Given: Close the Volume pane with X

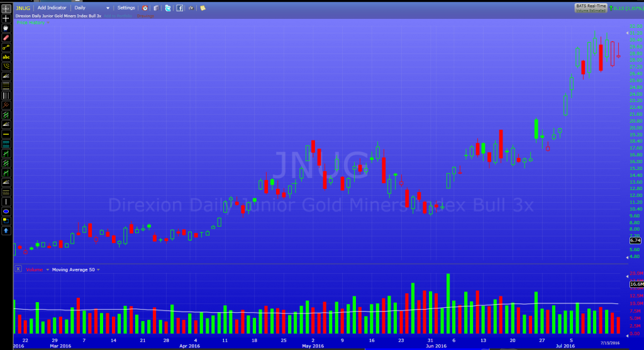Looking at the screenshot, I should [18, 269].
